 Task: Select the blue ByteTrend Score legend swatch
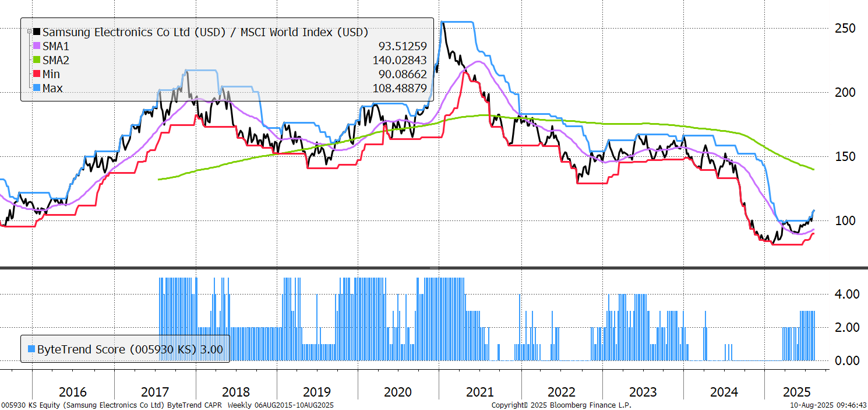click(x=31, y=349)
